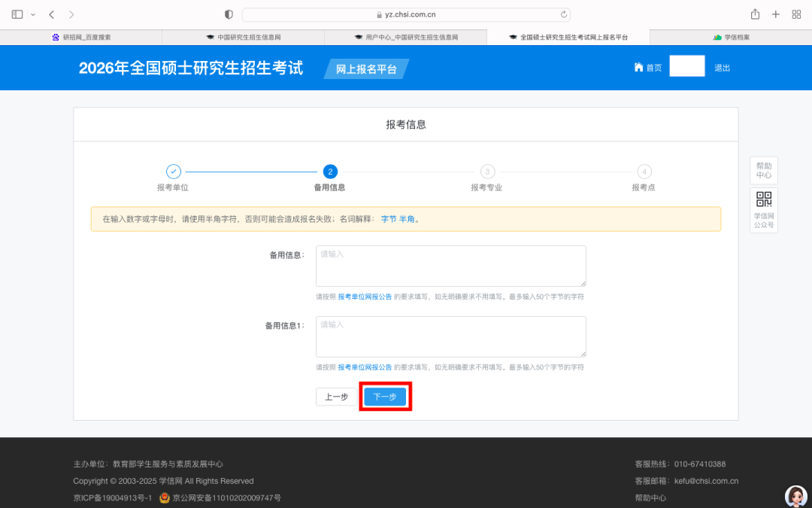Reload the page with refresh icon
Viewport: 812px width, 508px height.
pyautogui.click(x=563, y=14)
